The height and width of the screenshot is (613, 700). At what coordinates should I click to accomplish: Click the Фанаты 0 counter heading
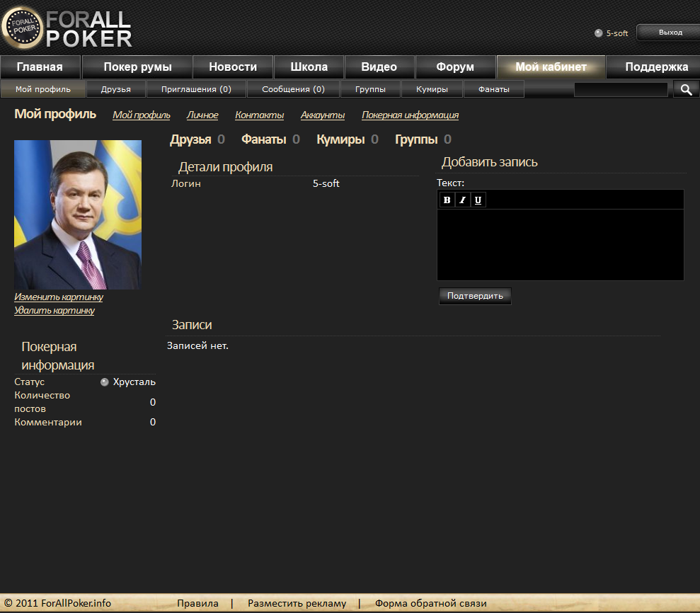click(x=270, y=139)
